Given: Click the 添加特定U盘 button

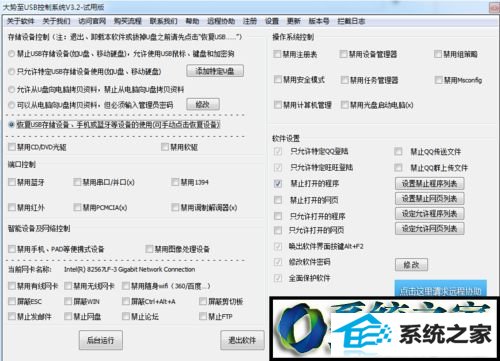Looking at the screenshot, I should (x=215, y=71).
